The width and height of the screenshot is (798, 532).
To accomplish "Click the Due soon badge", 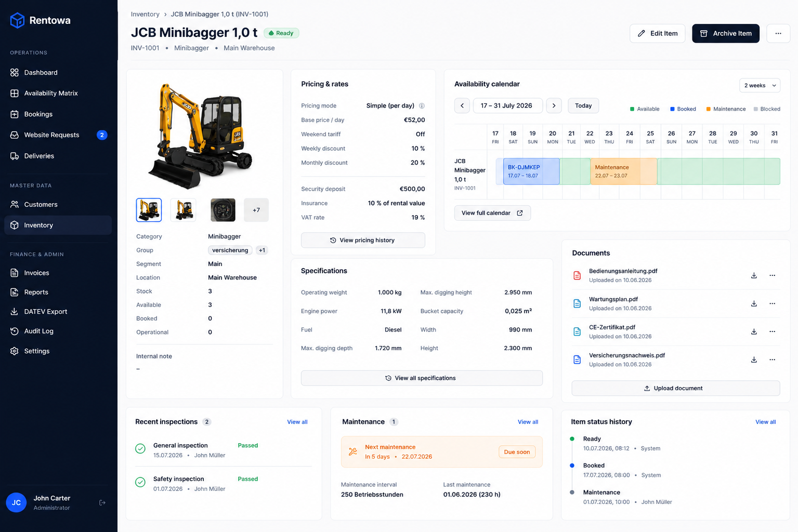I will point(517,452).
